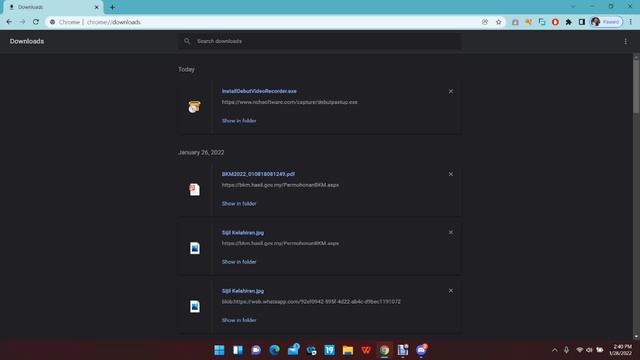Screen dimensions: 640x360
Task: Open the Extensions puzzle piece menu
Action: point(569,22)
